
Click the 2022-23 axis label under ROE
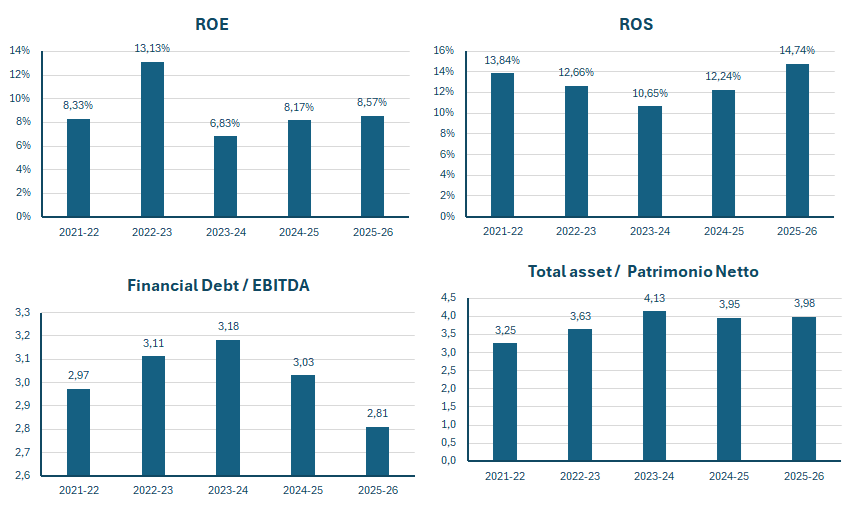tap(152, 232)
